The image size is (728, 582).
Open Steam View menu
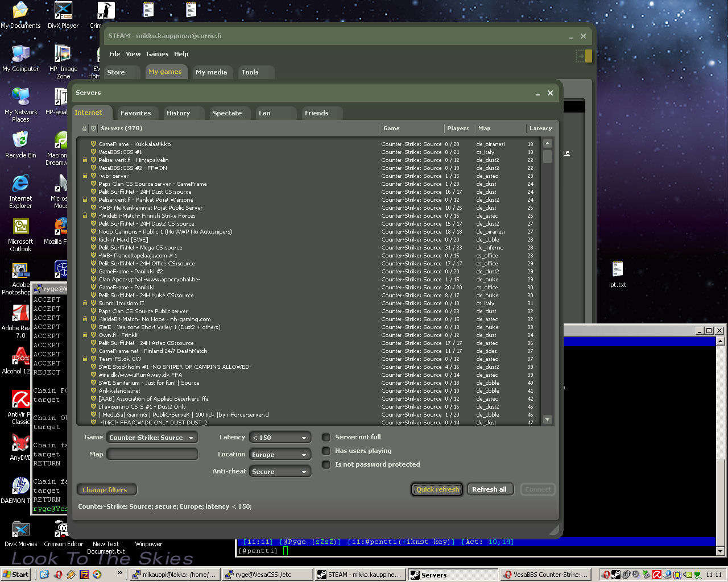pyautogui.click(x=133, y=54)
